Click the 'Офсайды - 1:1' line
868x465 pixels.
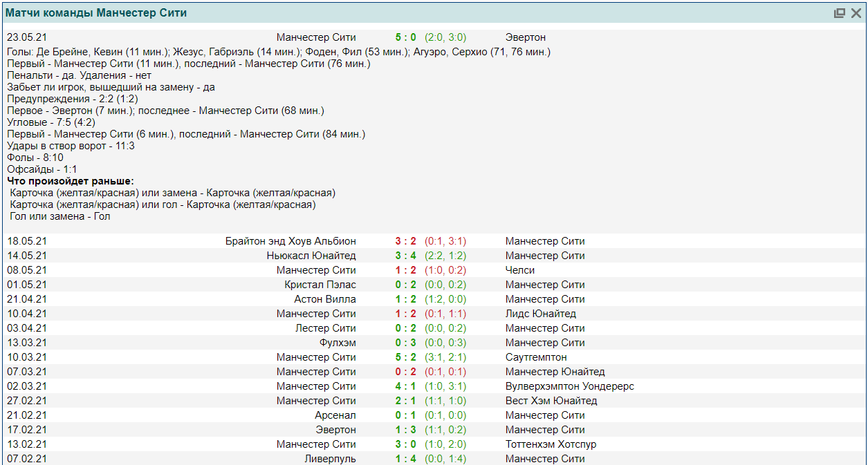click(42, 169)
